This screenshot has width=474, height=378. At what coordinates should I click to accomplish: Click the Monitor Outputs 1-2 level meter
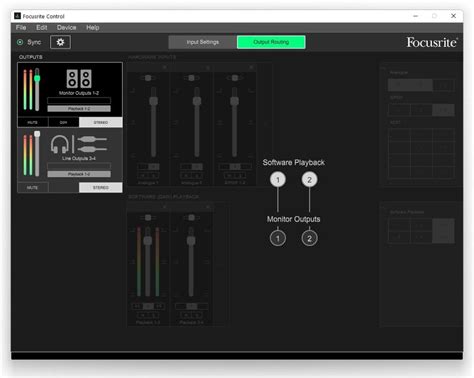[28, 90]
